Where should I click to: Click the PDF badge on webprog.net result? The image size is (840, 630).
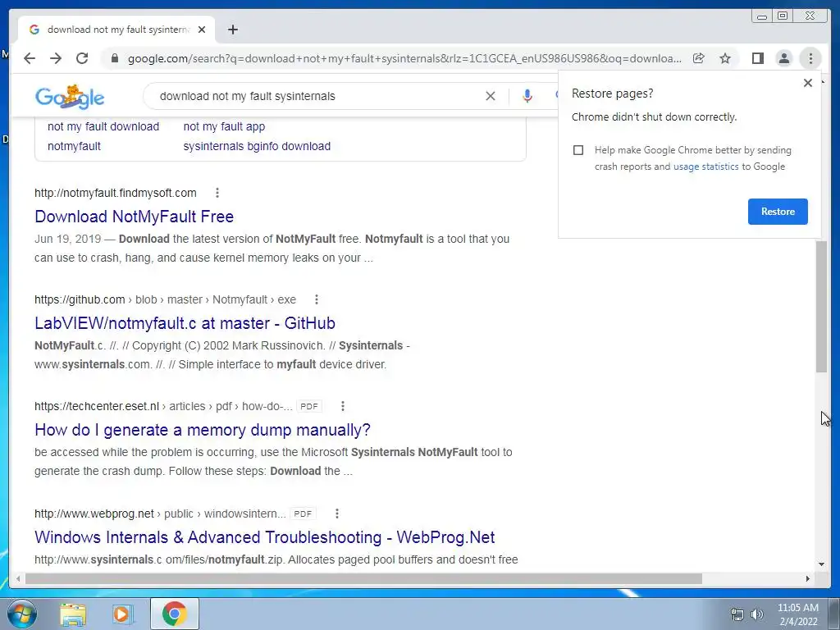pos(303,514)
